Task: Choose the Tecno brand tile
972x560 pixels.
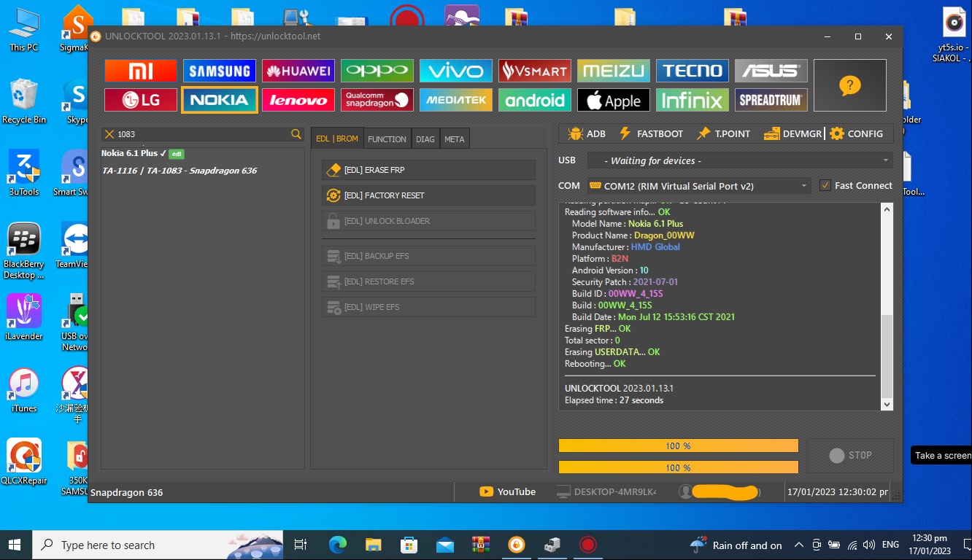Action: coord(693,71)
